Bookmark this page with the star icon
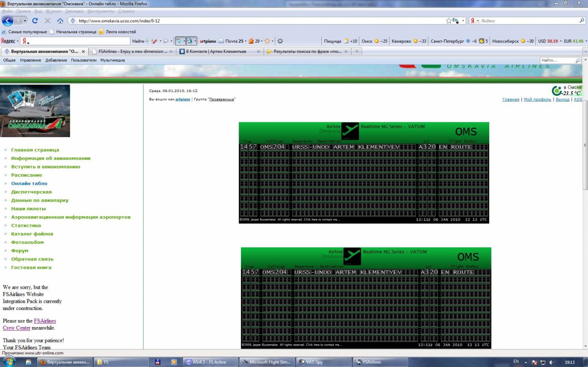588x367 pixels. pyautogui.click(x=449, y=21)
